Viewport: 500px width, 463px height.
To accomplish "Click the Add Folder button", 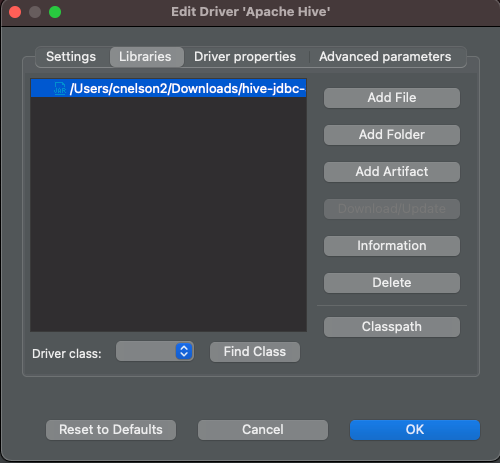I will 392,135.
